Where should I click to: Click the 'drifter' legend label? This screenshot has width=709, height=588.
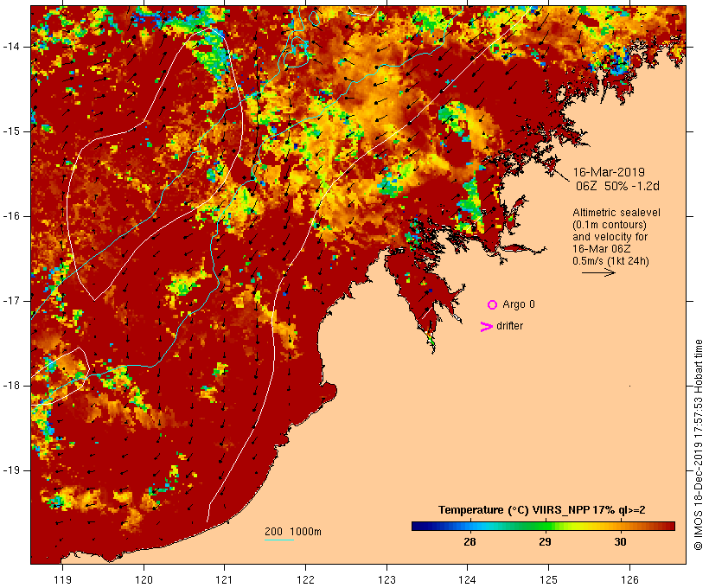pyautogui.click(x=509, y=326)
